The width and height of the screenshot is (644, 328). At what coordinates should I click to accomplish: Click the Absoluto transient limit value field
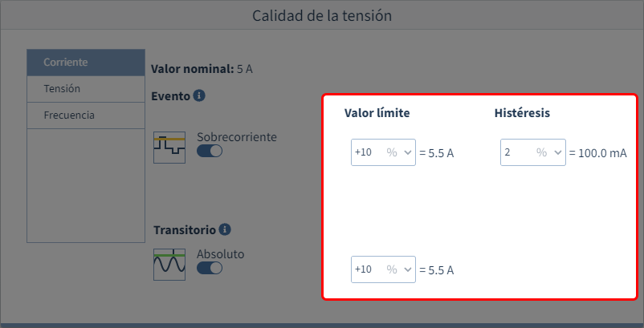click(x=366, y=269)
